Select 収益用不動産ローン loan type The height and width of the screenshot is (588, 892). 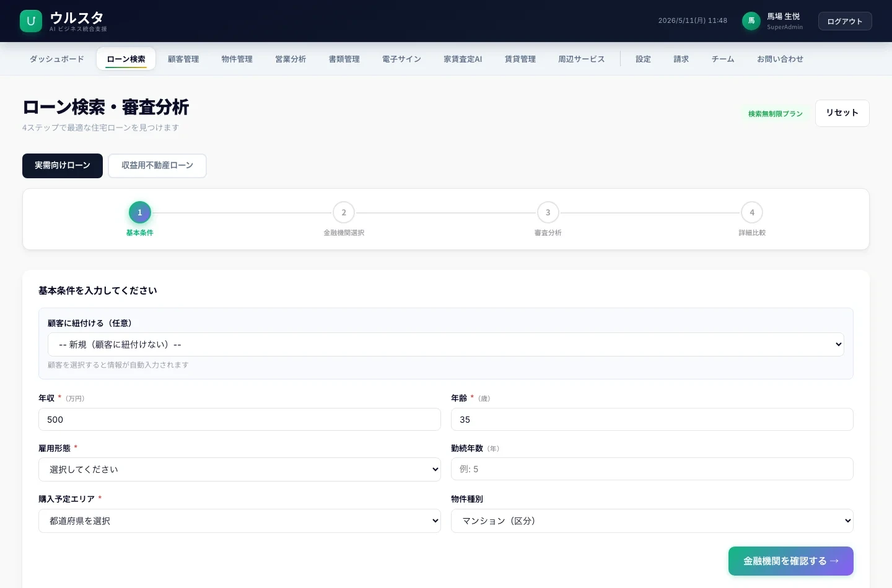(x=157, y=166)
